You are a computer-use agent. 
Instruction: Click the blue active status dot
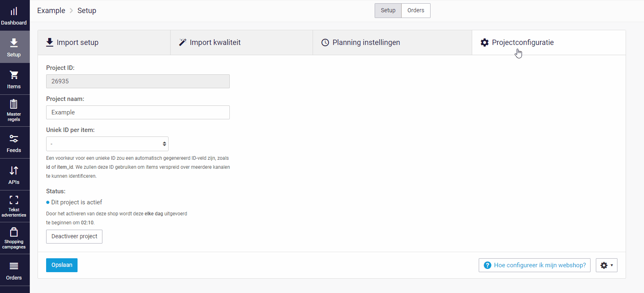[x=48, y=202]
